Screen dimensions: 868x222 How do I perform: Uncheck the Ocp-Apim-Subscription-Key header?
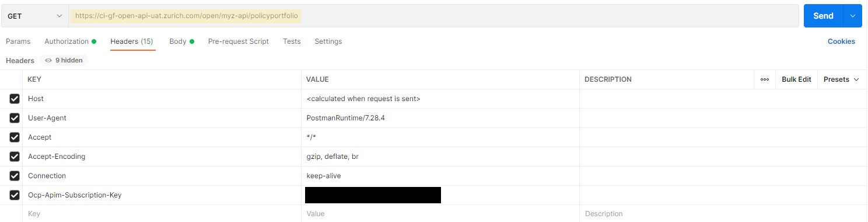click(15, 195)
